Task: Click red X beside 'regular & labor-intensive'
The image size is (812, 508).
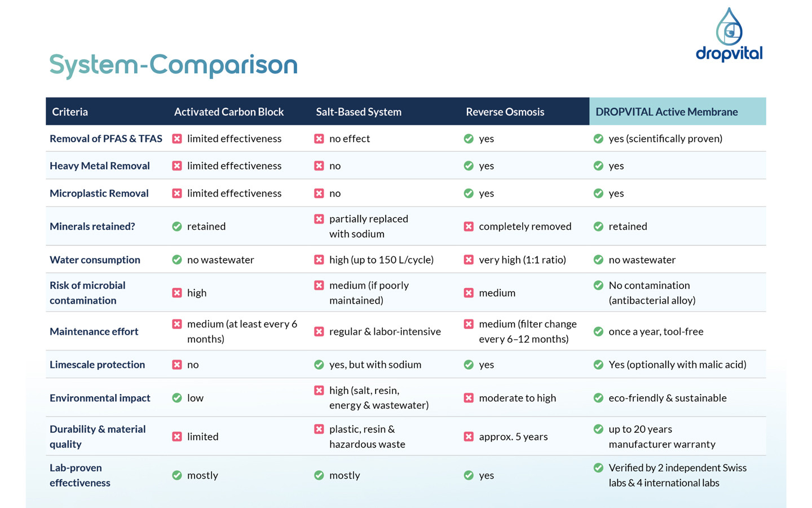Action: point(319,331)
